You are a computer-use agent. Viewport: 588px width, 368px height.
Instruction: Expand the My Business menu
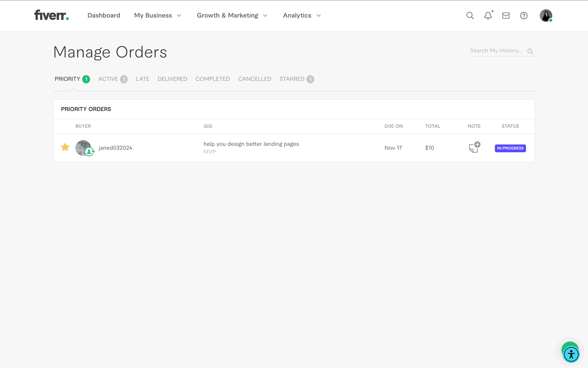coord(158,15)
